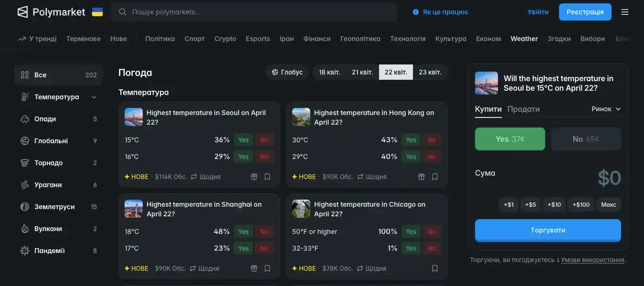Open the Умови використання link
Image resolution: width=644 pixels, height=286 pixels.
[x=592, y=260]
